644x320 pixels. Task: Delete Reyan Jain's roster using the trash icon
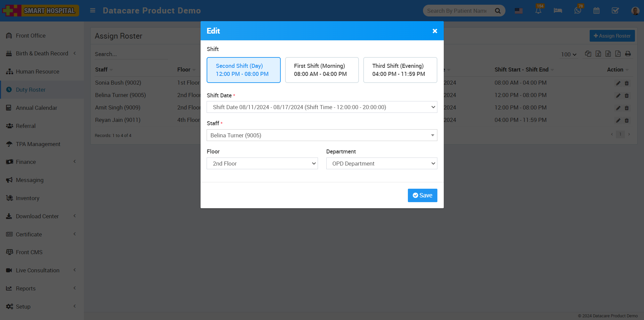pos(627,120)
